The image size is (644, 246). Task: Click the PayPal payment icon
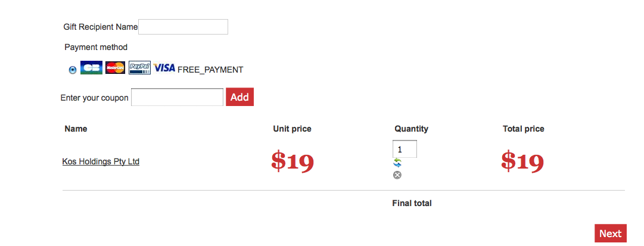tap(140, 68)
